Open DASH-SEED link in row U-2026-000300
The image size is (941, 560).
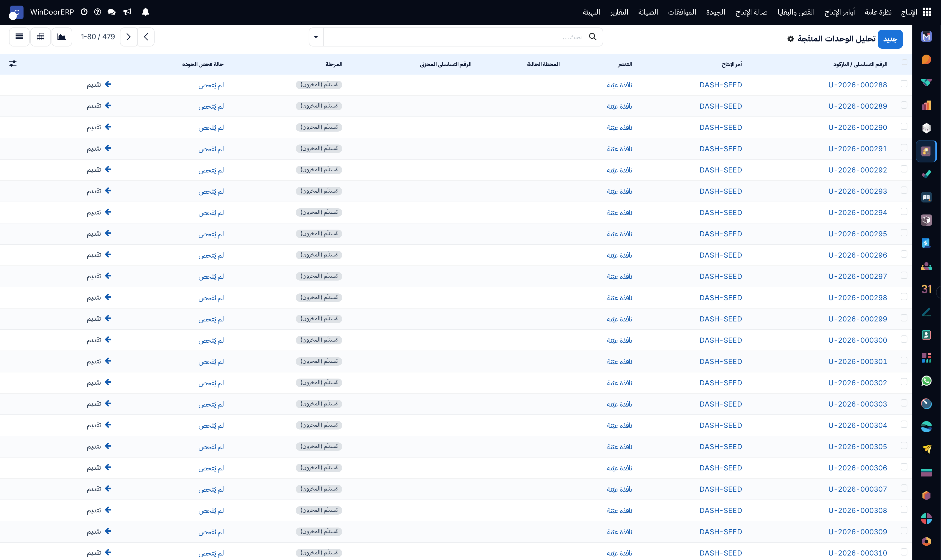coord(721,340)
